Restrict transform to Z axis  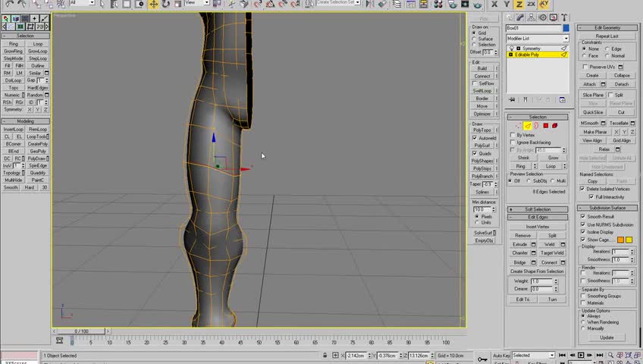(519, 4)
